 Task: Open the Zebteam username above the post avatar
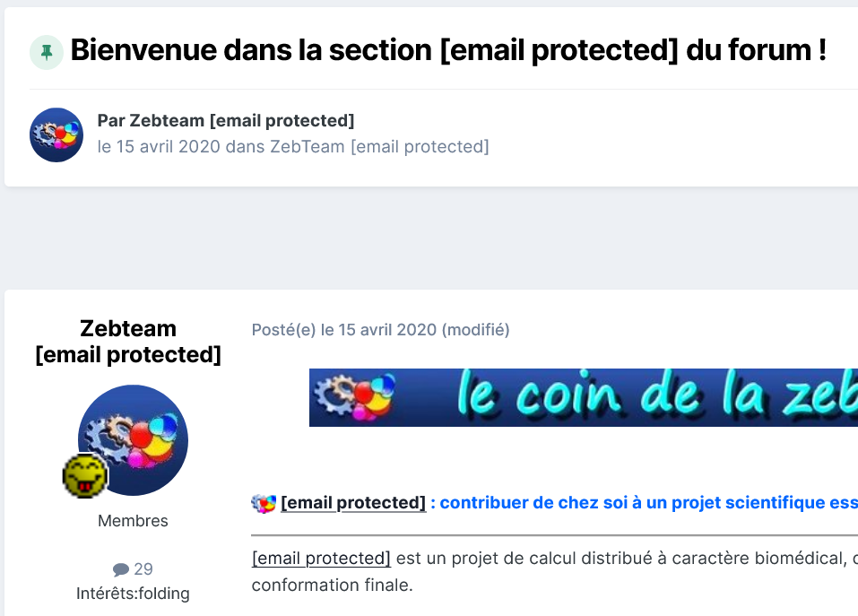coord(128,342)
